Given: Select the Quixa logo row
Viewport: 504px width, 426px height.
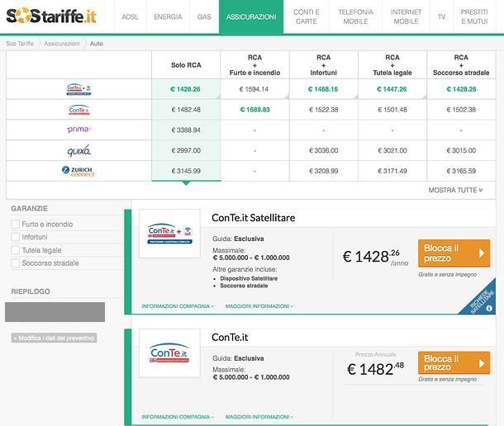Looking at the screenshot, I should point(78,150).
